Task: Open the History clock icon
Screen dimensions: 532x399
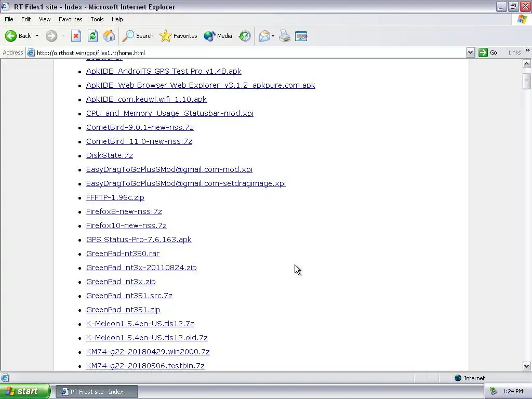Action: tap(245, 36)
